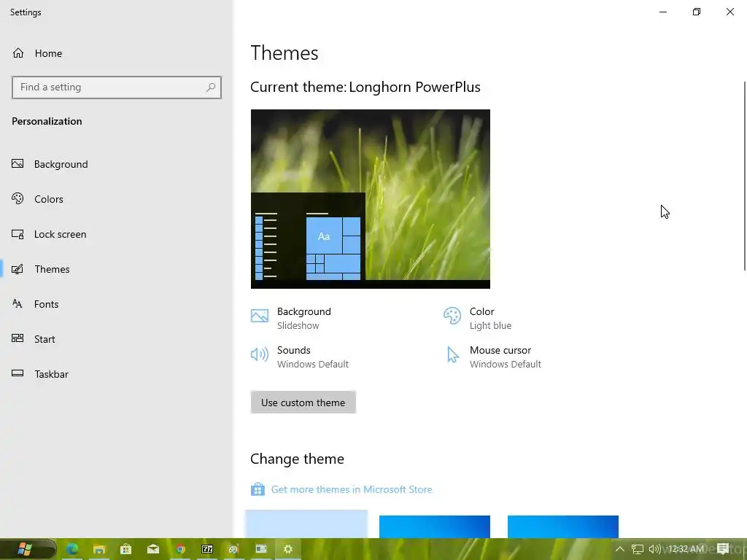
Task: Select Themes in the sidebar
Action: coord(52,269)
